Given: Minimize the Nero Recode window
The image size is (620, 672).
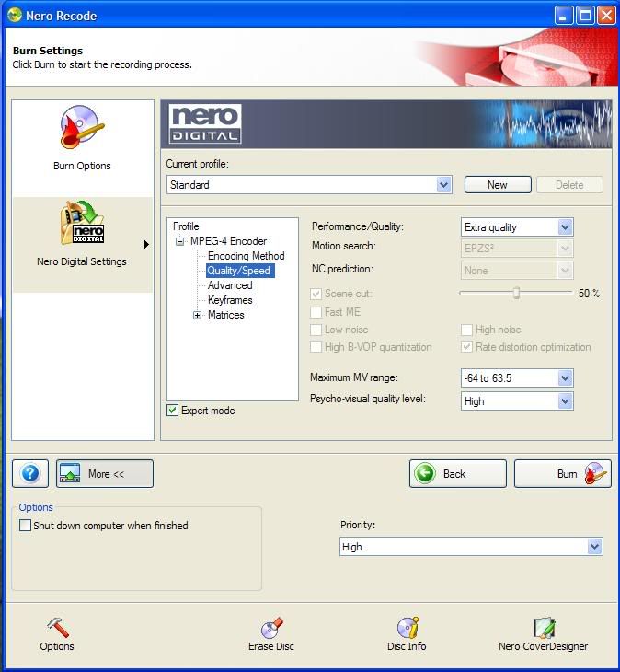Looking at the screenshot, I should [x=563, y=16].
